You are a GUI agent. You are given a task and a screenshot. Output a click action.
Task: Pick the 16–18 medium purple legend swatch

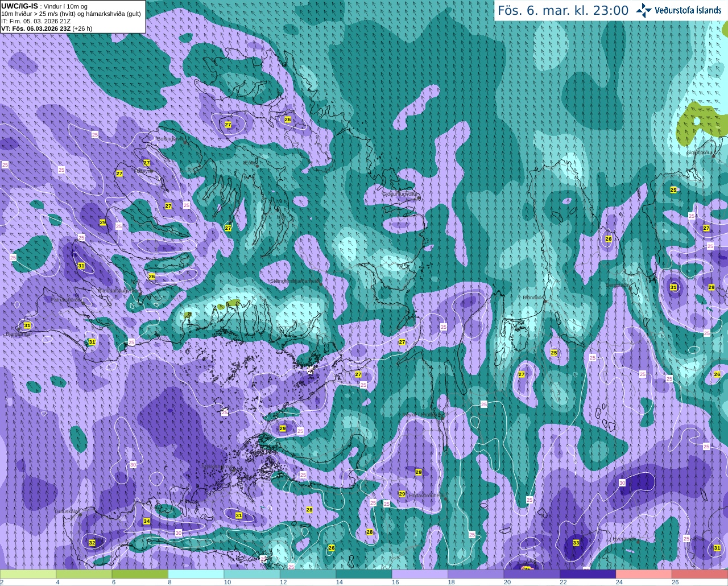[420, 574]
